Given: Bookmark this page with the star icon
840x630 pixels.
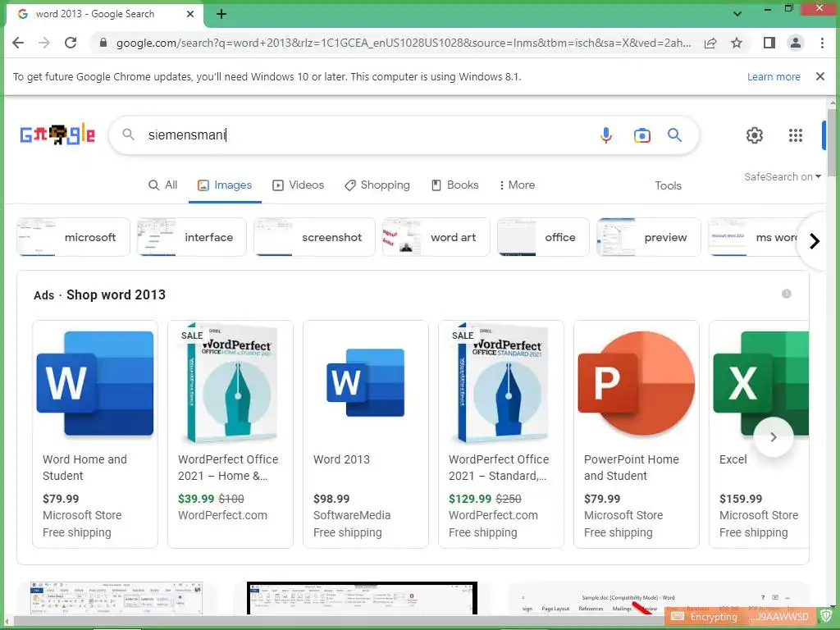Looking at the screenshot, I should 737,43.
